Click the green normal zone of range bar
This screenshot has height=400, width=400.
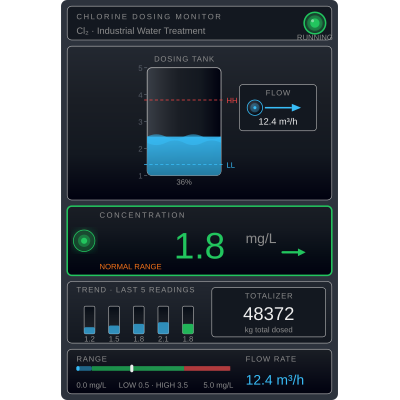[x=138, y=368]
